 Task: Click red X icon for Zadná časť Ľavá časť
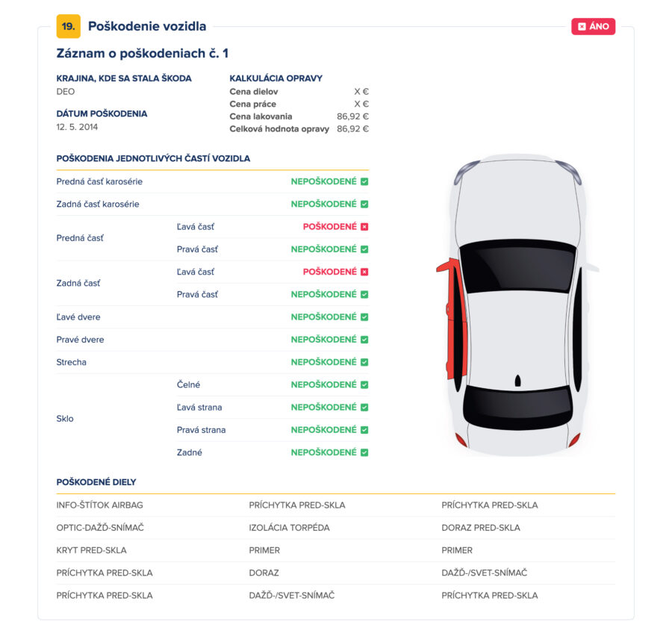[364, 272]
